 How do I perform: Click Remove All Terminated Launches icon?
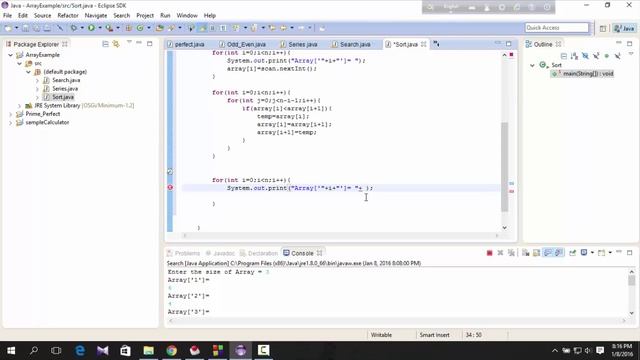pyautogui.click(x=511, y=253)
